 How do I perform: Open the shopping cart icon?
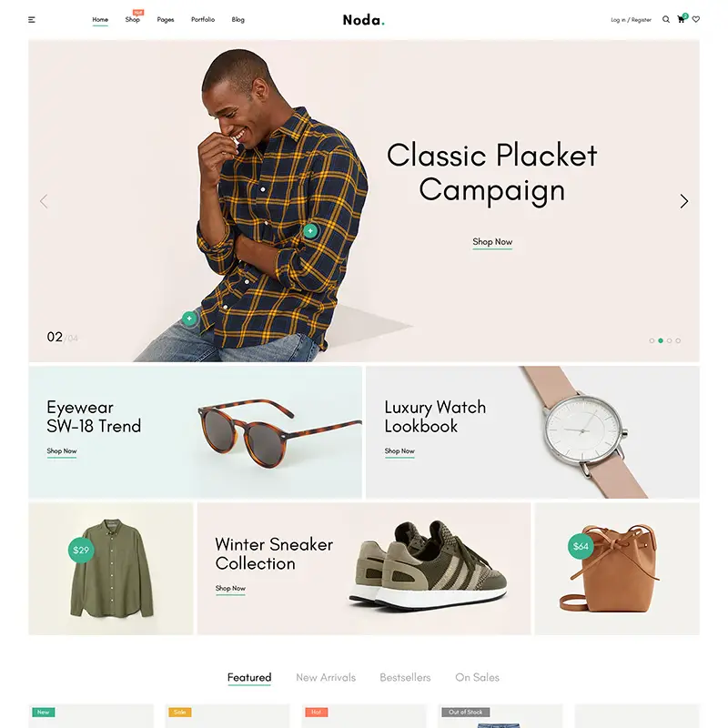click(681, 19)
